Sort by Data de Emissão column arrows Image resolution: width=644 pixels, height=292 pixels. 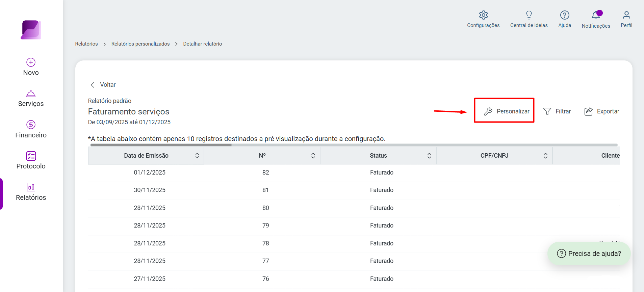tap(197, 156)
